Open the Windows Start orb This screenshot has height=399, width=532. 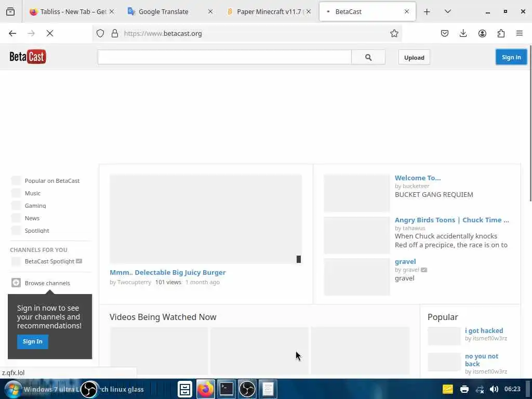coord(13,389)
